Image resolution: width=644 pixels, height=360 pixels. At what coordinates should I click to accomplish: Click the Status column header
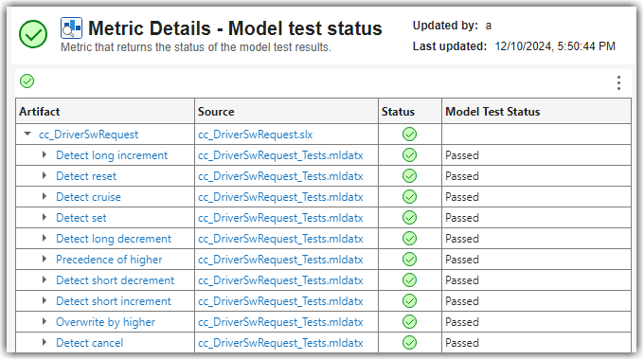click(410, 111)
